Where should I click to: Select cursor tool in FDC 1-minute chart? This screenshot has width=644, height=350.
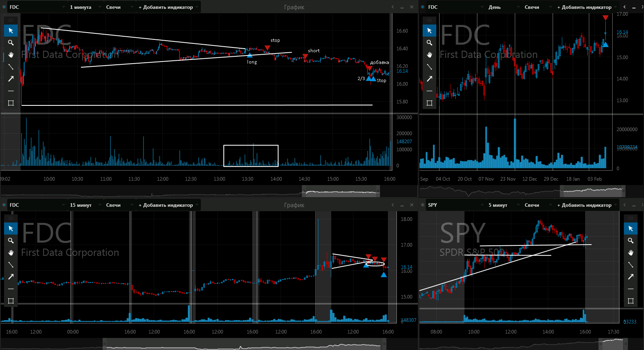pyautogui.click(x=11, y=31)
